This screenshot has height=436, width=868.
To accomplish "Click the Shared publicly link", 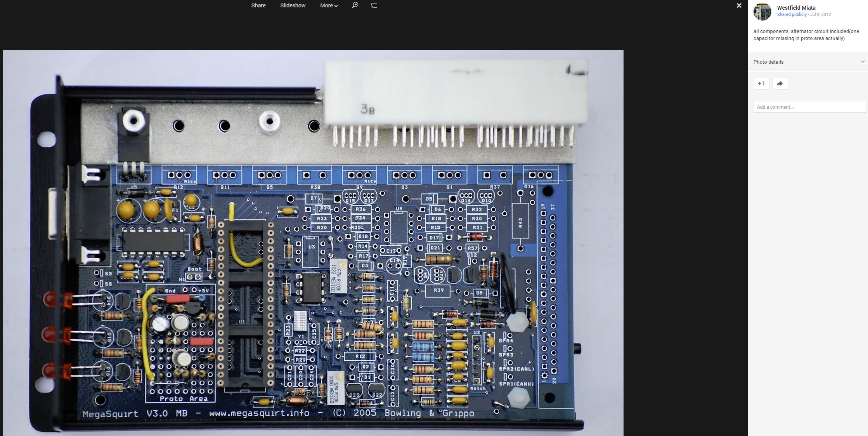I will point(792,14).
